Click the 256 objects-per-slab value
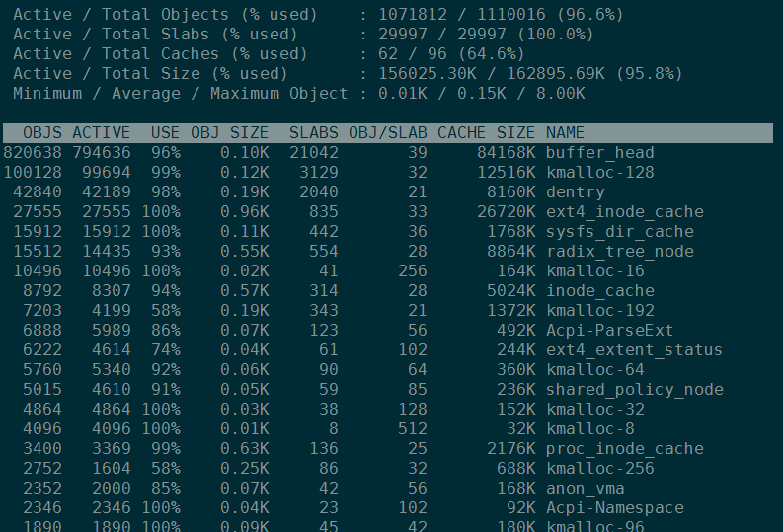This screenshot has height=532, width=783. pyautogui.click(x=413, y=271)
